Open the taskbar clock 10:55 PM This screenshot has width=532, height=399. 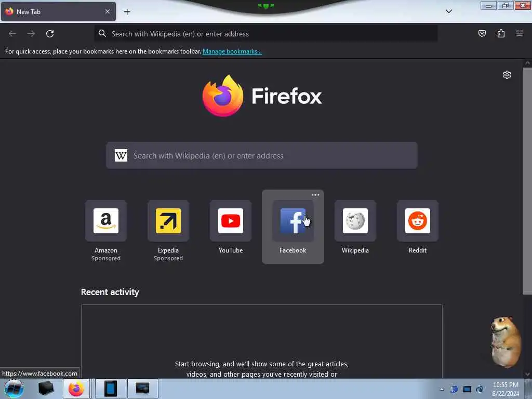pos(506,389)
